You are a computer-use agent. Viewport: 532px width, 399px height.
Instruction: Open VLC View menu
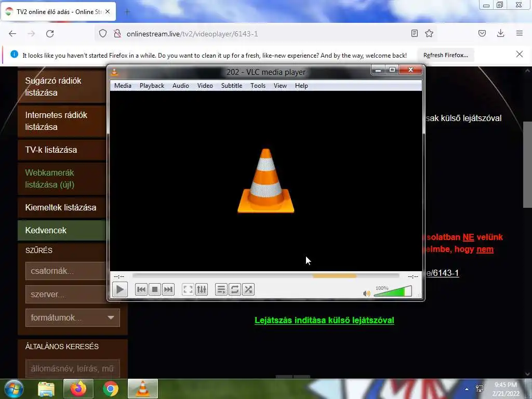pos(280,86)
